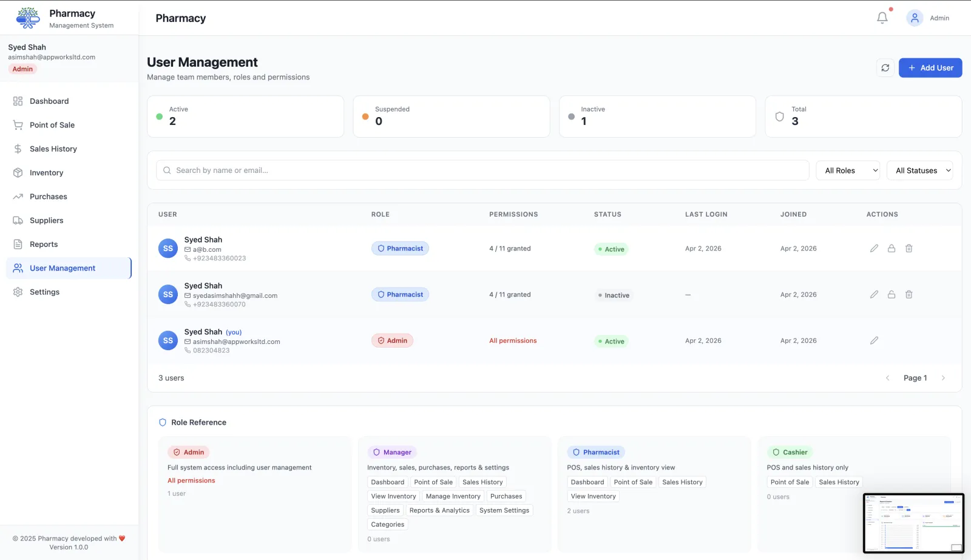Delete the a@b.com user via trash icon
The width and height of the screenshot is (971, 560).
tap(909, 248)
